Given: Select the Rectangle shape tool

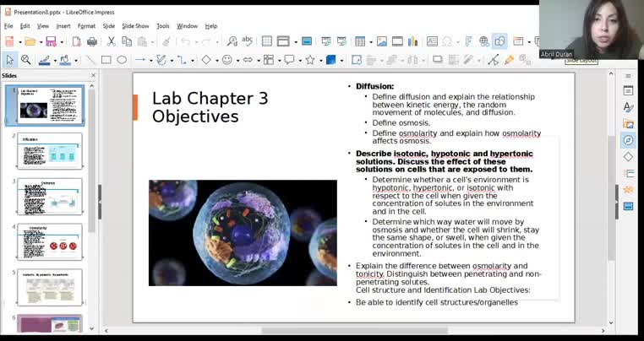Looking at the screenshot, I should click(106, 60).
